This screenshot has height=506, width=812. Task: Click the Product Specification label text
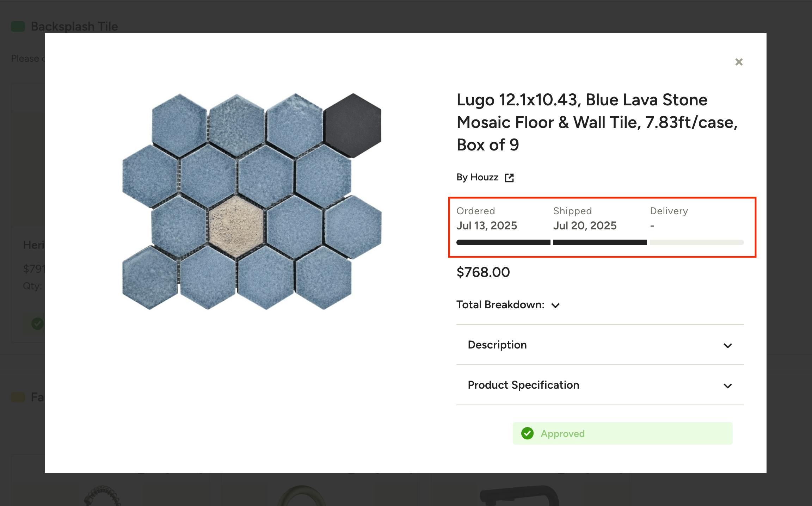(x=523, y=385)
